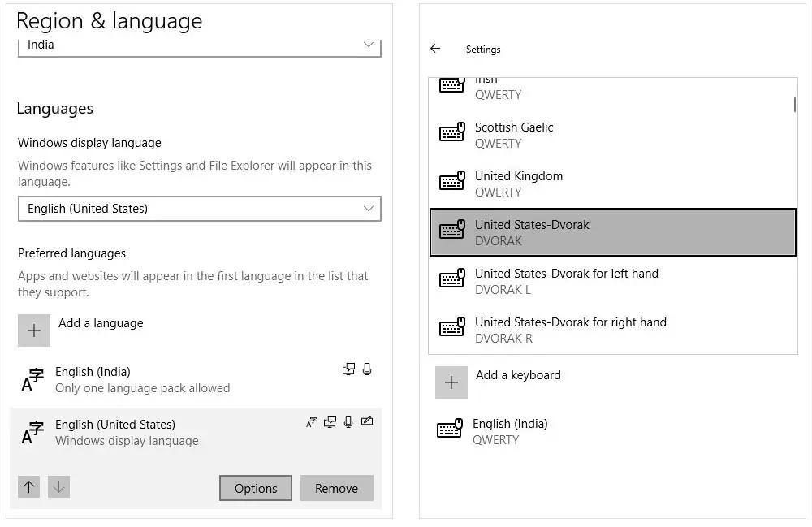Move language up with the up arrow
812x527 pixels.
pyautogui.click(x=28, y=486)
